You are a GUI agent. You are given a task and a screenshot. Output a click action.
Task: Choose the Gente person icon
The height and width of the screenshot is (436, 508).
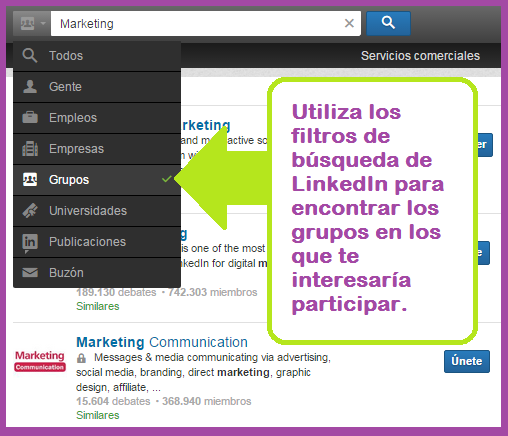coord(30,87)
